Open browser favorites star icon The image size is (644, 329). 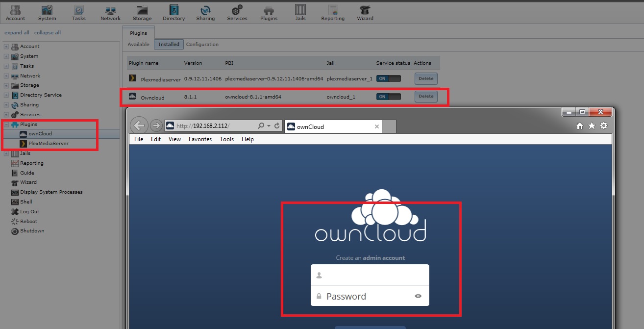tap(592, 126)
